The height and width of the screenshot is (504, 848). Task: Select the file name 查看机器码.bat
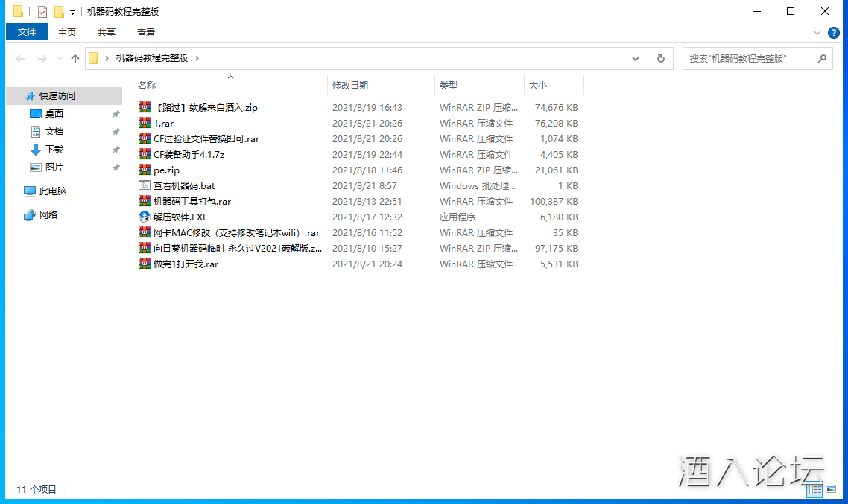pos(184,186)
